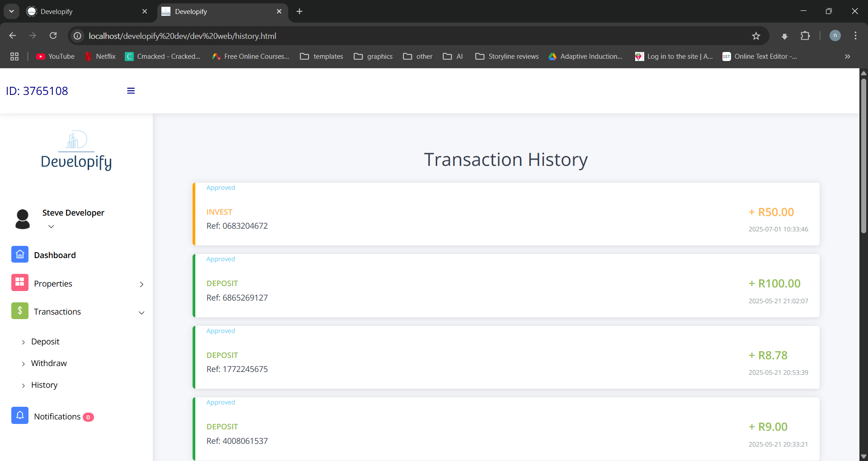
Task: Click the red Properties grid icon
Action: [x=20, y=283]
